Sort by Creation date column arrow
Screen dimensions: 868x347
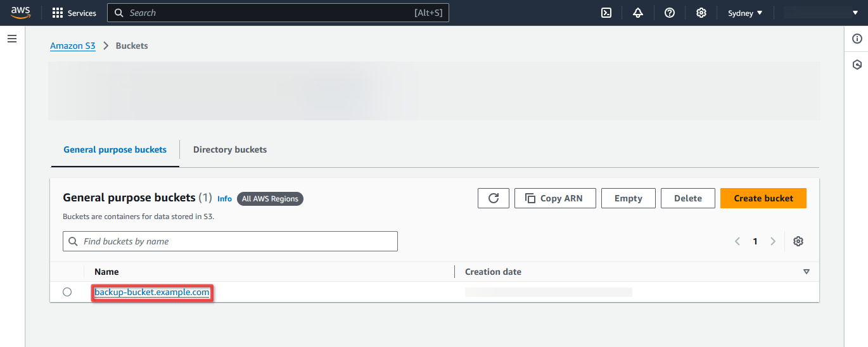point(807,272)
